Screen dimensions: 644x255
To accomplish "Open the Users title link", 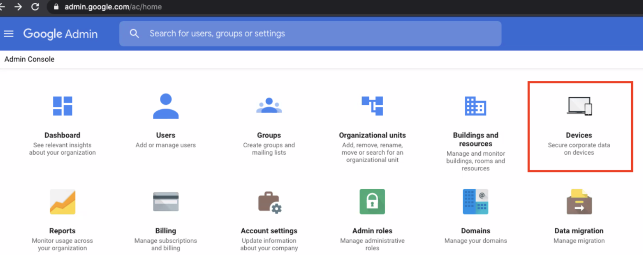I will 166,135.
